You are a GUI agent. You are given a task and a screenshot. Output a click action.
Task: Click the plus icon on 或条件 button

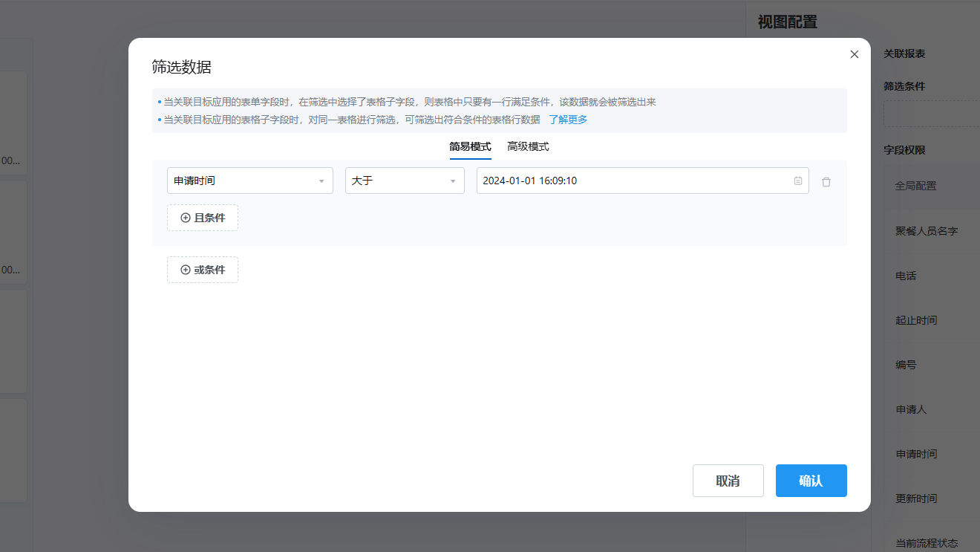pos(185,270)
